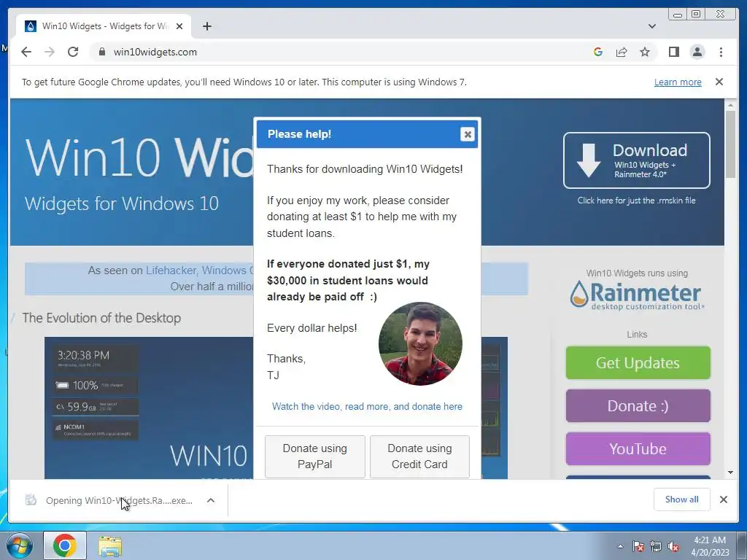747x560 pixels.
Task: Open the tab search chevron
Action: 652,26
